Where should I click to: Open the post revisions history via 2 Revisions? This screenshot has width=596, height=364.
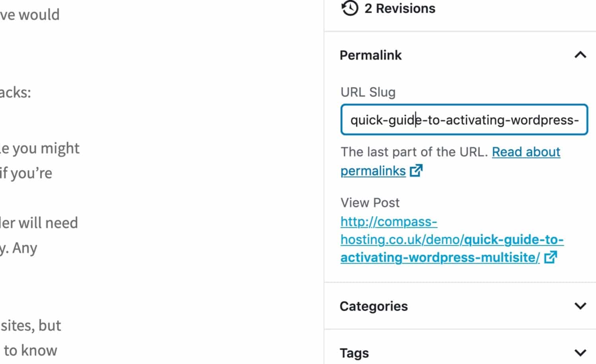point(400,8)
